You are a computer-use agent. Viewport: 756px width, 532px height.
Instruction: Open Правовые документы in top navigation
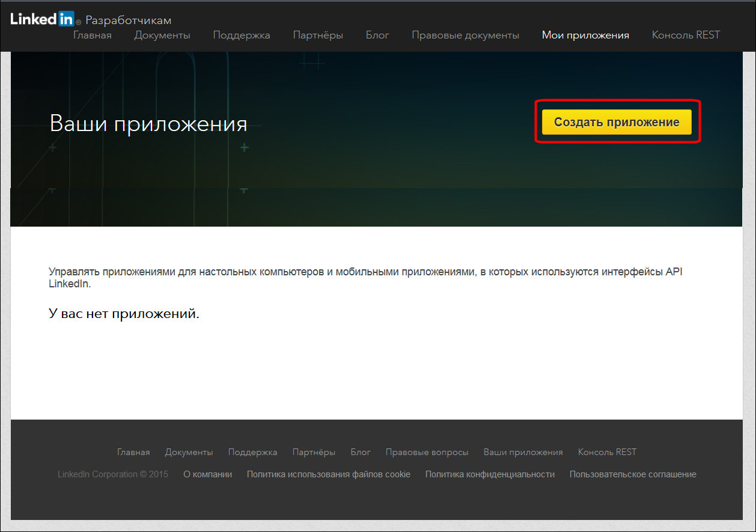[465, 35]
